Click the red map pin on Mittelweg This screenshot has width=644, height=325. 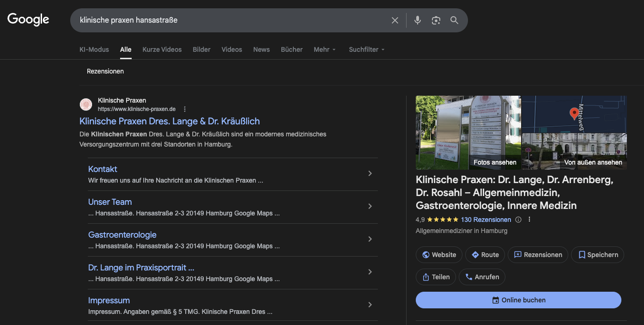574,113
